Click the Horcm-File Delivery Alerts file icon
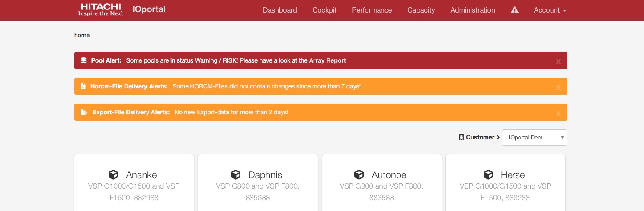644x211 pixels. pos(83,86)
